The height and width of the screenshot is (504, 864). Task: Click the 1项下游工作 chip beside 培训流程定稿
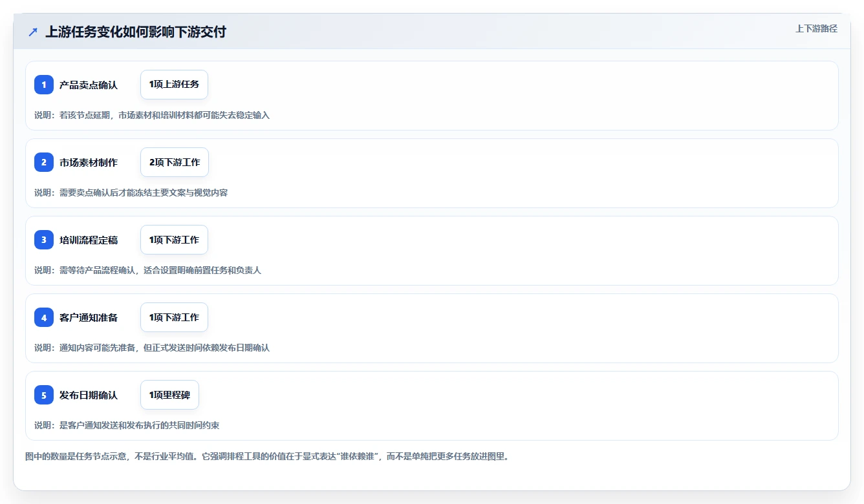coord(174,240)
